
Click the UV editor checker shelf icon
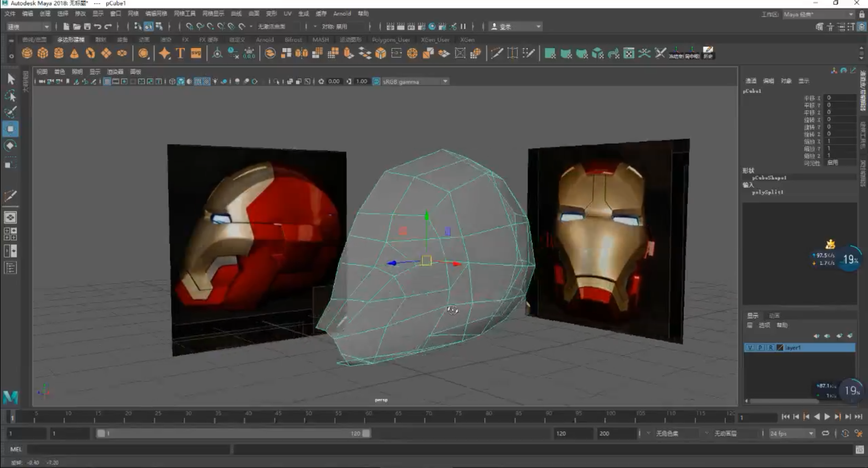[629, 53]
